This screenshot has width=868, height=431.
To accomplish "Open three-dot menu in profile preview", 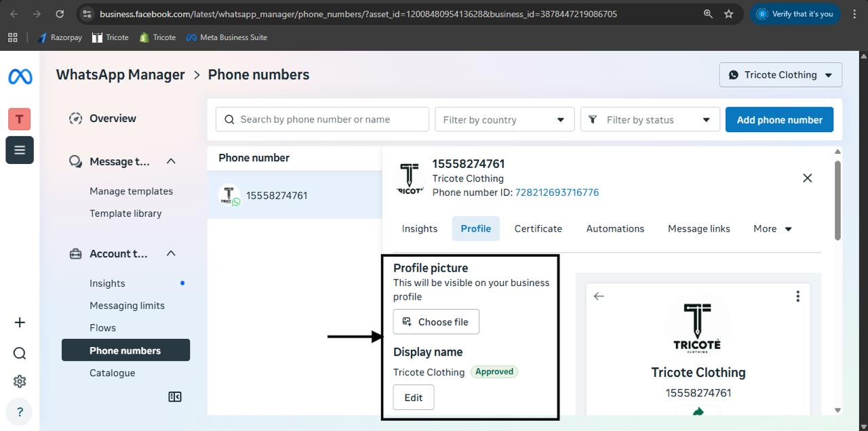I will coord(797,296).
